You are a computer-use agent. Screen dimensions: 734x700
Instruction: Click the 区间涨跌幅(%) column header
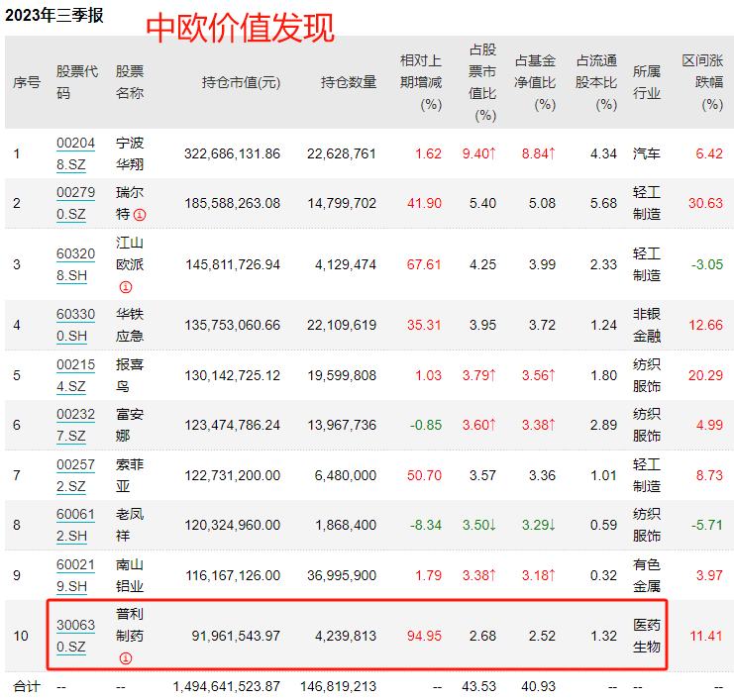click(x=702, y=82)
